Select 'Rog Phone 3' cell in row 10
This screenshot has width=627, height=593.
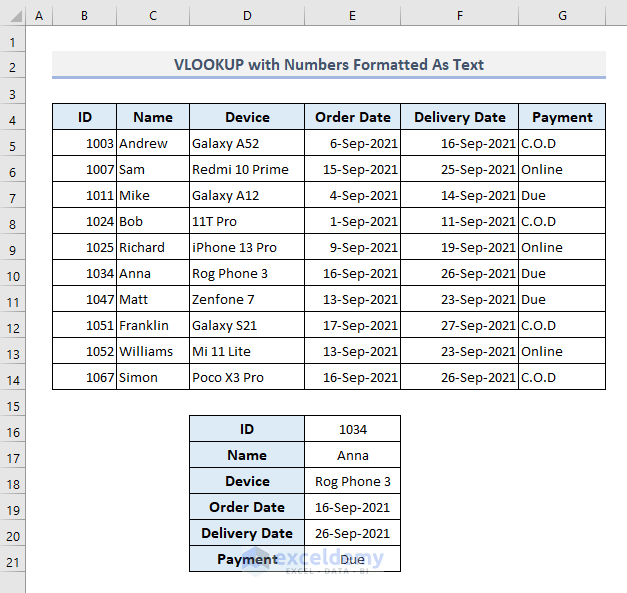(247, 273)
